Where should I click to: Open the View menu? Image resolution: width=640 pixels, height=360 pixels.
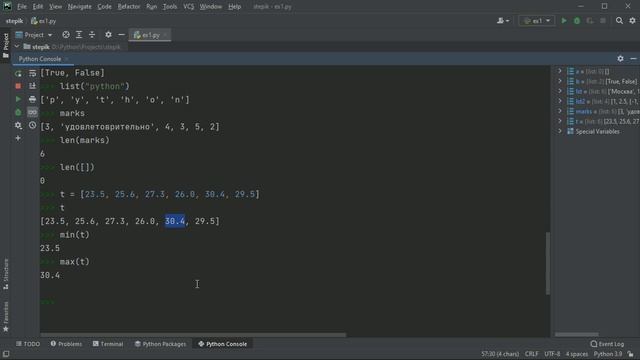55,7
